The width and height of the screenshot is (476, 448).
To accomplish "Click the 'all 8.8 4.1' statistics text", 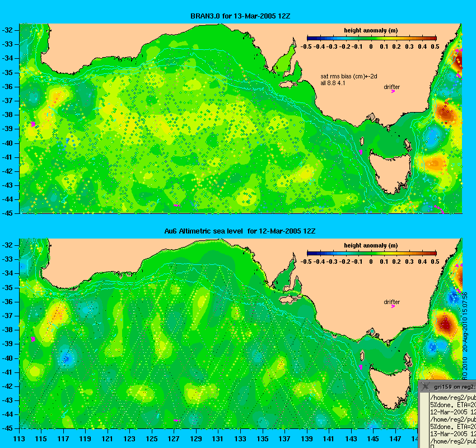I will click(333, 83).
